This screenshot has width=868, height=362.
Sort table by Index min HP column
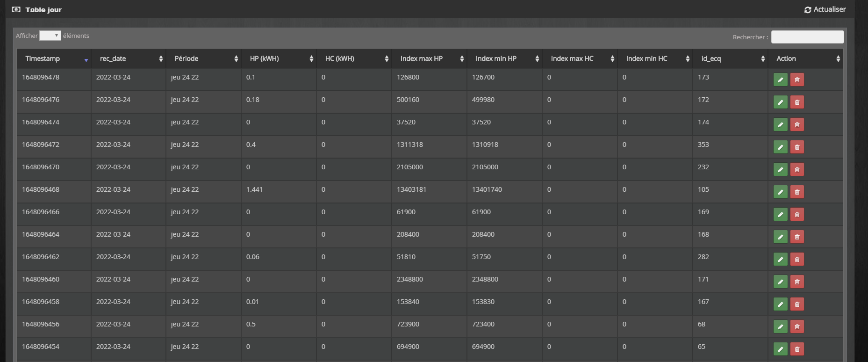pyautogui.click(x=505, y=58)
